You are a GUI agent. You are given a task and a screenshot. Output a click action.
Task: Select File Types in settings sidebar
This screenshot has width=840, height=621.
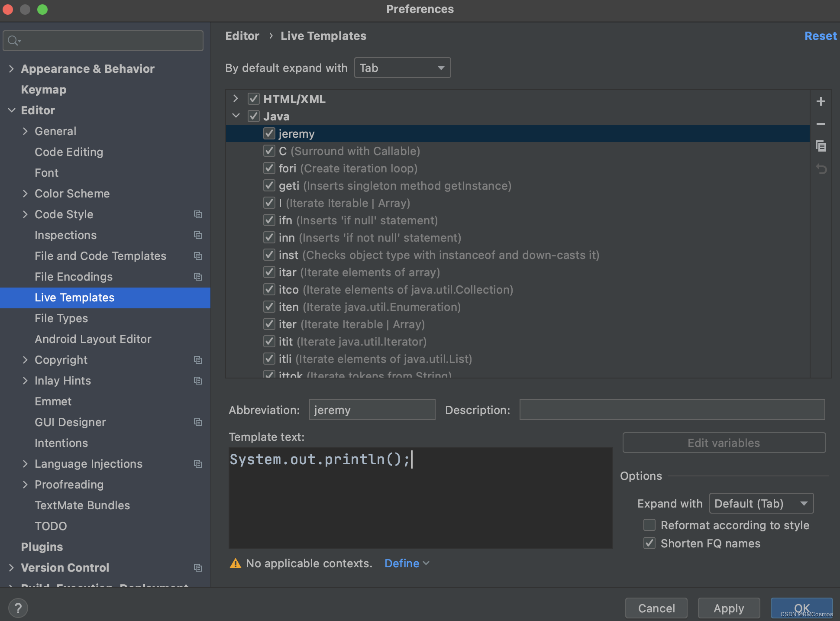coord(61,318)
